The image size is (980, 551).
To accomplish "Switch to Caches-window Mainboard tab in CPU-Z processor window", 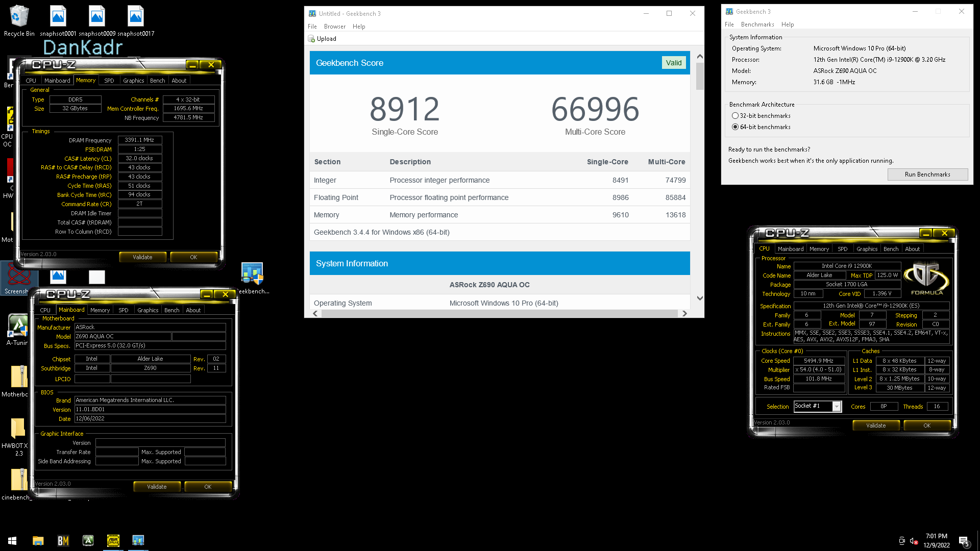I will point(791,249).
